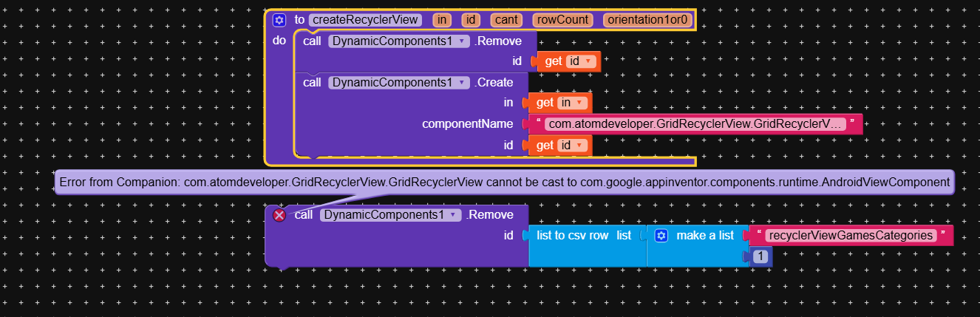980x317 pixels.
Task: Select the 'orientation1or0' parameter of the procedure
Action: (x=647, y=20)
